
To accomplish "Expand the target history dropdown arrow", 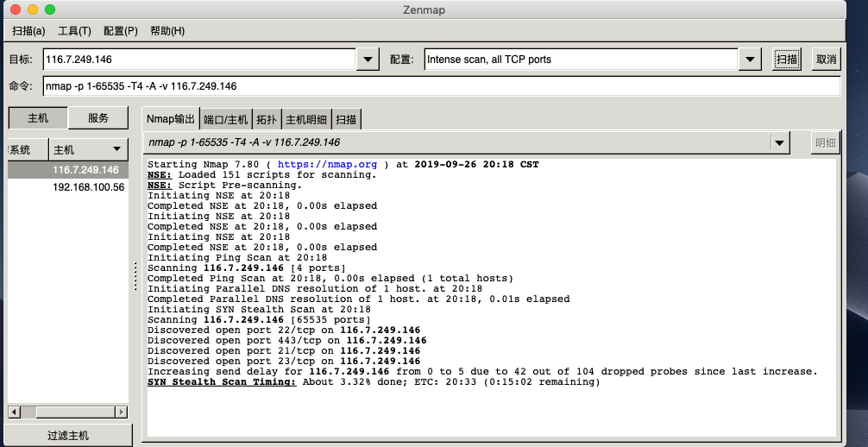I will point(368,60).
